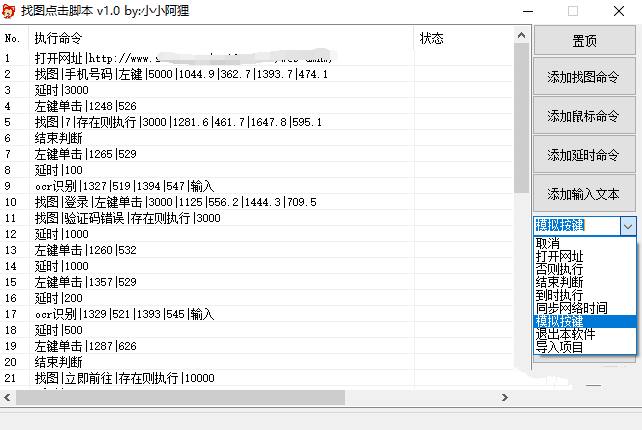
Task: Collapse the 模拟按键 combo box arrow
Action: tap(628, 226)
